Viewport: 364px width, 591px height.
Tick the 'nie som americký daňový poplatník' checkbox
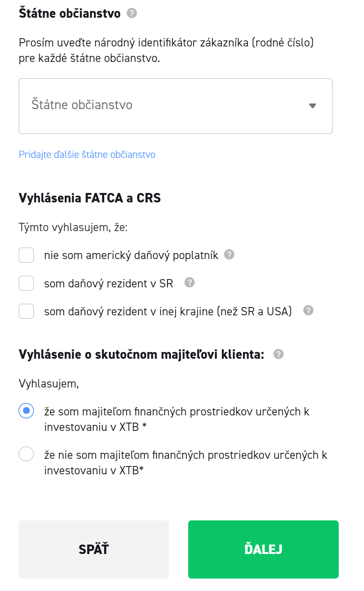point(26,255)
